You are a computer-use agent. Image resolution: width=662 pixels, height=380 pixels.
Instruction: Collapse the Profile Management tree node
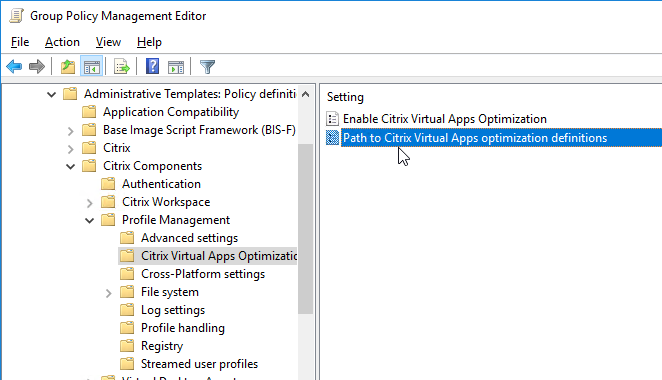coord(90,220)
